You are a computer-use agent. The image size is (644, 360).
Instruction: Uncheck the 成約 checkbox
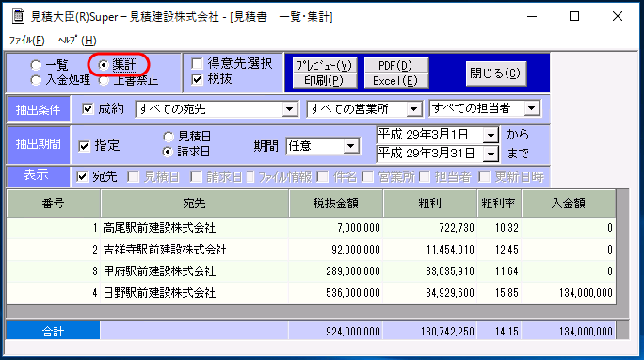point(88,109)
